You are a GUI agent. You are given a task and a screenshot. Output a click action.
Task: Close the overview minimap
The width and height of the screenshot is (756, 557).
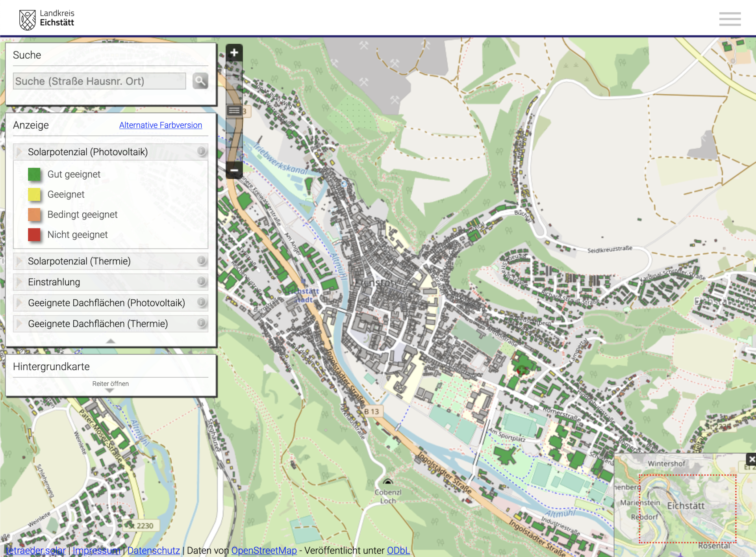point(751,459)
